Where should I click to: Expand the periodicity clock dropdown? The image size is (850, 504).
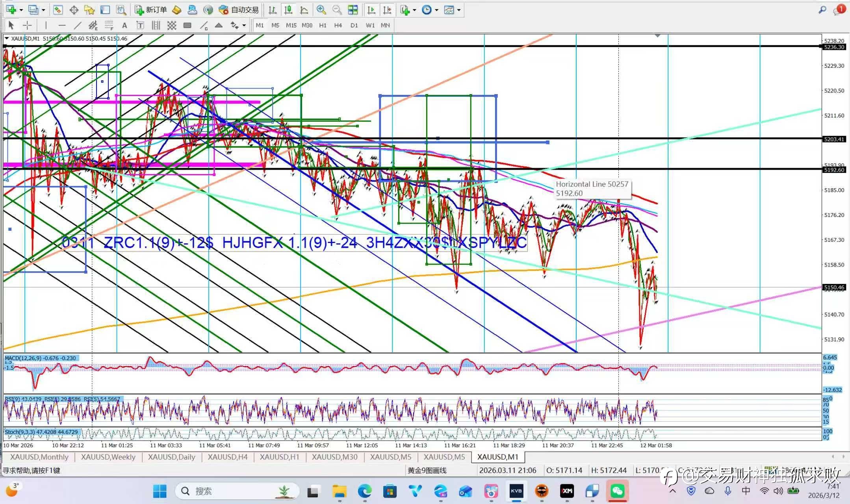click(436, 10)
